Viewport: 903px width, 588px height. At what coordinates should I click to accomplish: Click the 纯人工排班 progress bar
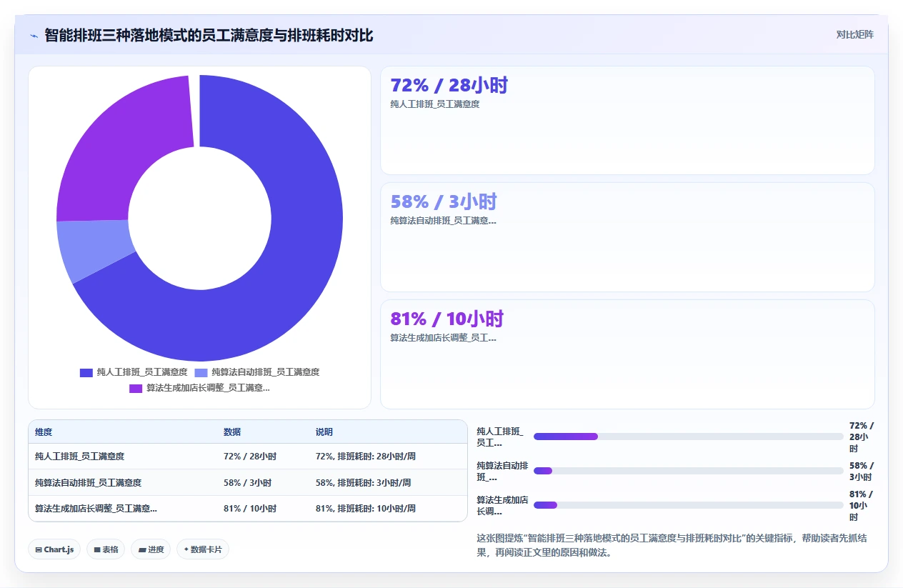pos(689,437)
